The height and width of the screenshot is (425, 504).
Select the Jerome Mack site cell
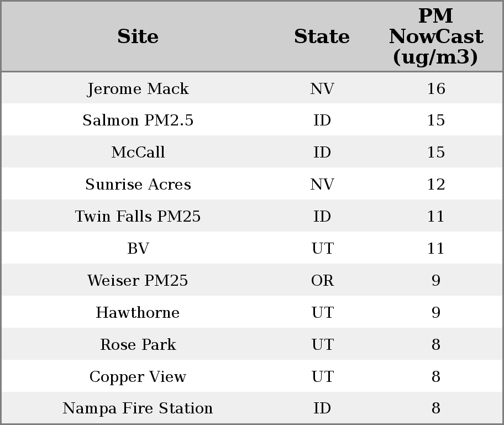(138, 89)
